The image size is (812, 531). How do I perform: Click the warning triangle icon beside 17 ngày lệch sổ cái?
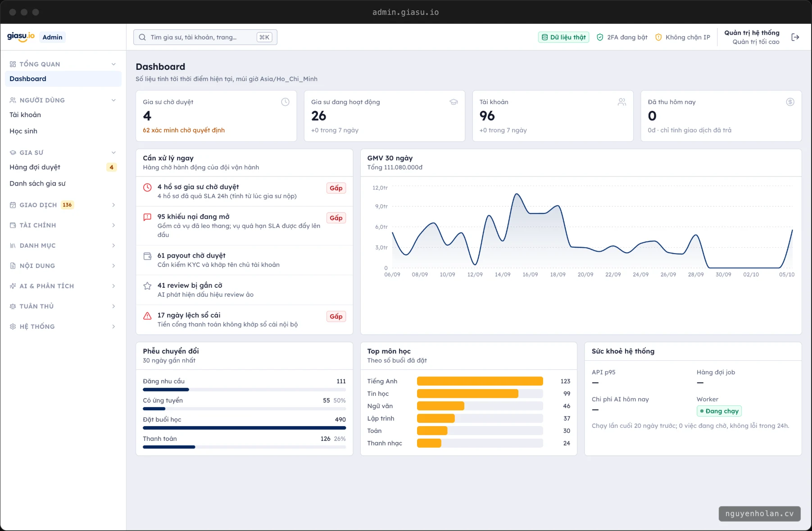147,316
